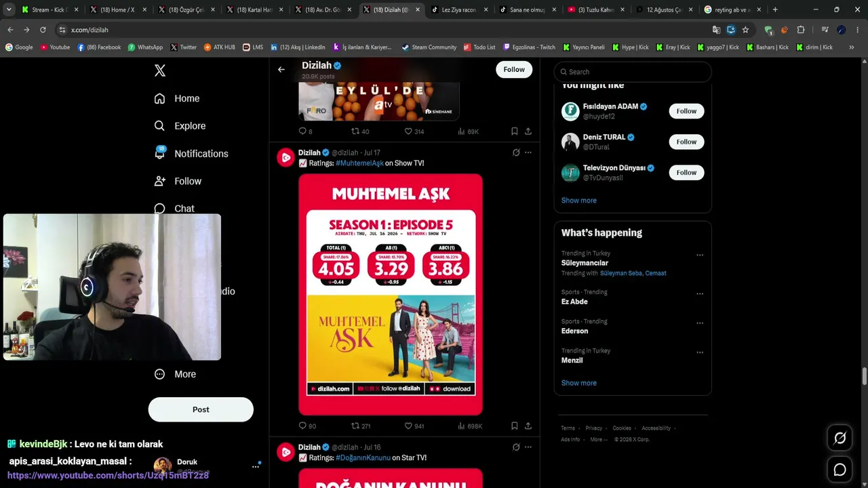Open options for Süleymancılar trend
Image resolution: width=868 pixels, height=488 pixels.
700,256
